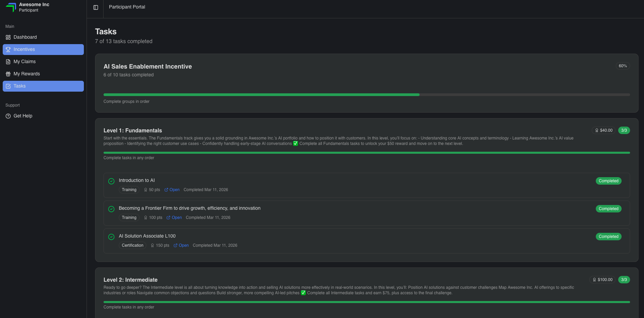
Task: Click the My Rewards gift icon
Action: [8, 74]
